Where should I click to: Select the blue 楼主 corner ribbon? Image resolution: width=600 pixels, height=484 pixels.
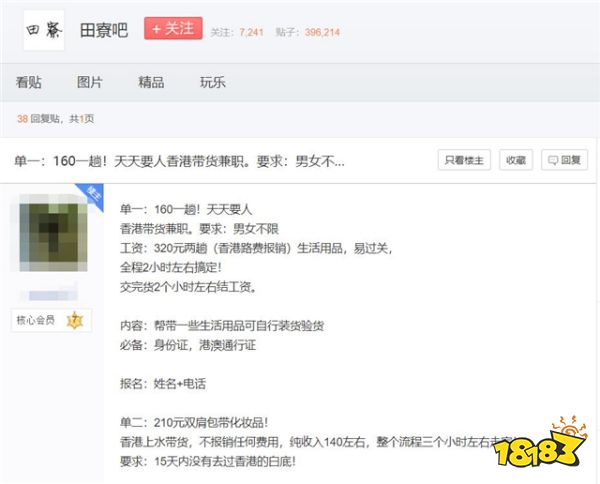click(93, 194)
